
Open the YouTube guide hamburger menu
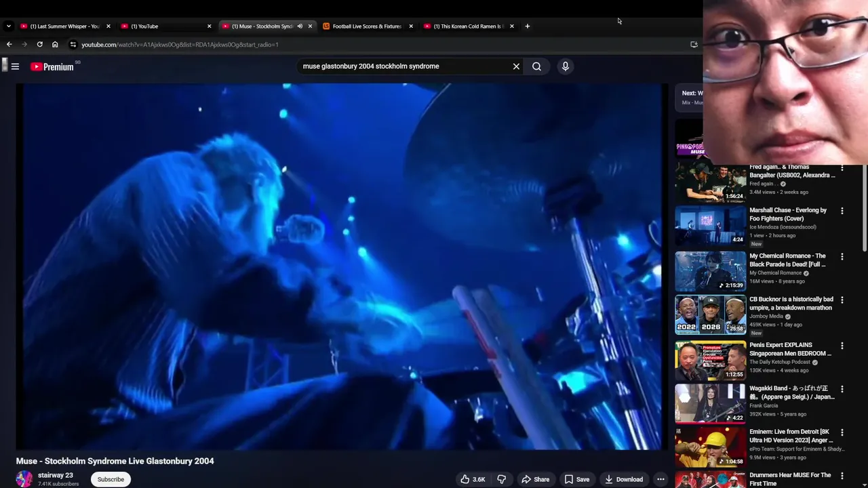click(15, 66)
